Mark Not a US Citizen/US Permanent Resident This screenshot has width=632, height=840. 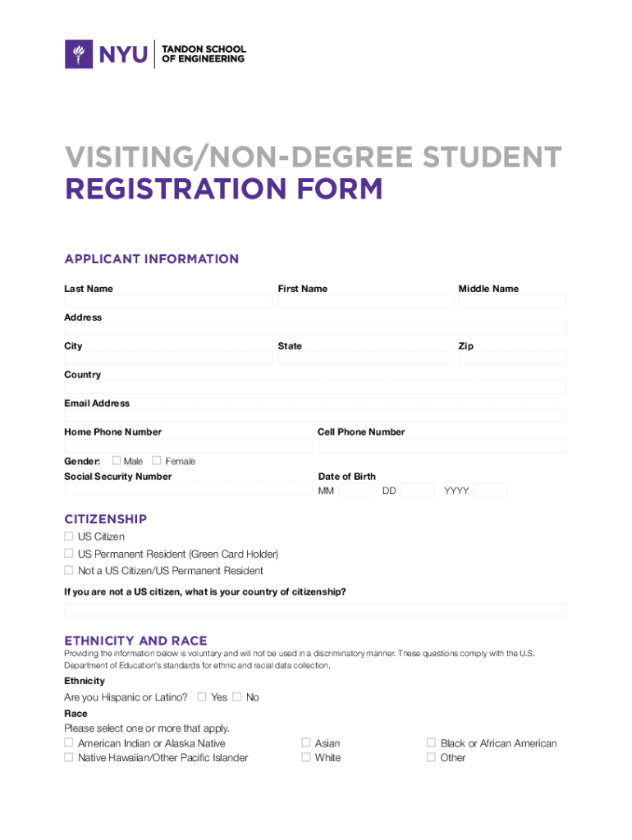point(69,570)
